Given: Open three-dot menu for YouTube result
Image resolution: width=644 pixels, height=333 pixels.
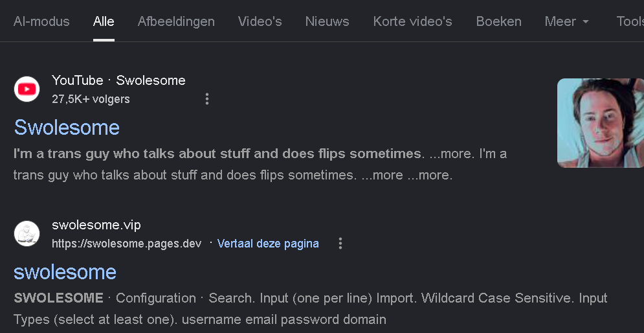Looking at the screenshot, I should [x=207, y=98].
